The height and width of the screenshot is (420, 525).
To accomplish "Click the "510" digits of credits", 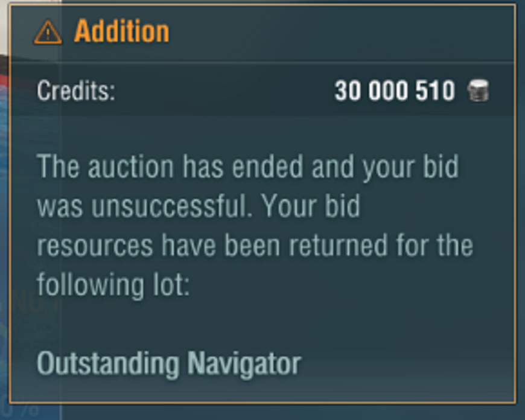I will coord(434,92).
